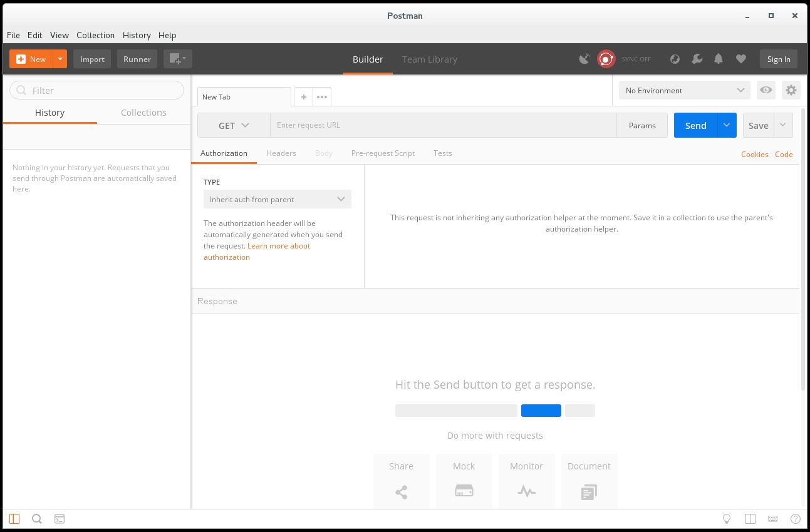Image resolution: width=810 pixels, height=532 pixels.
Task: Click the Enter request URL field
Action: (443, 125)
